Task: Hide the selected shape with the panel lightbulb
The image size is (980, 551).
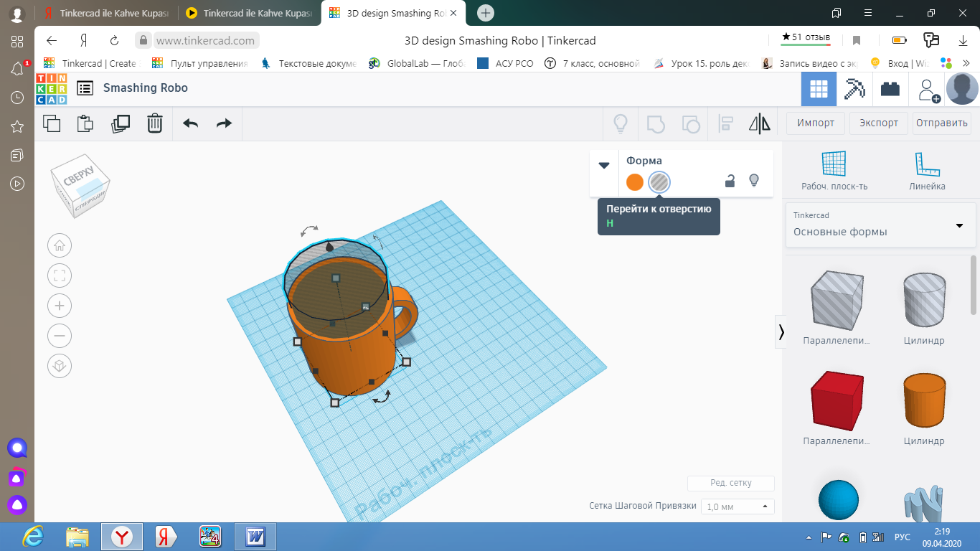Action: click(x=754, y=181)
